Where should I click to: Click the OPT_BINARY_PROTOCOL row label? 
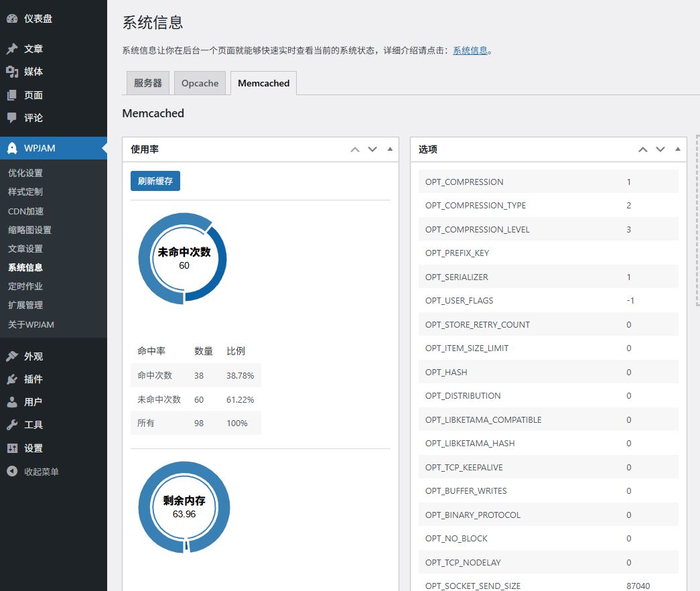473,515
